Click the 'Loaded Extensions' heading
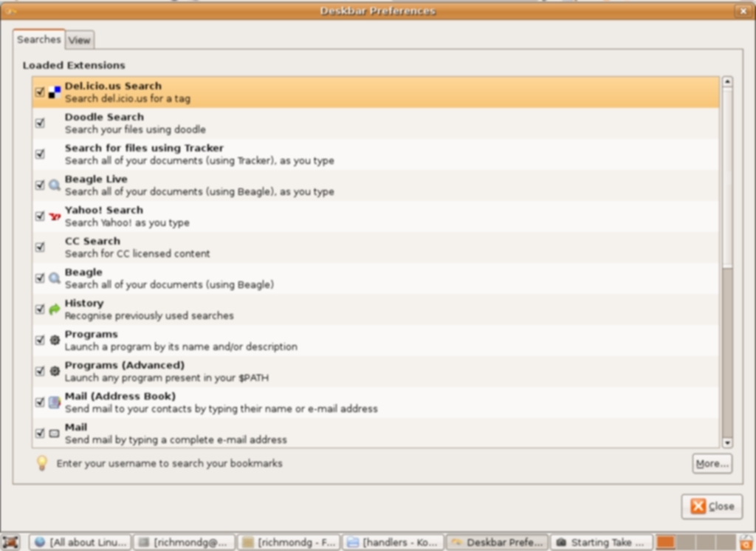This screenshot has height=551, width=756. [74, 65]
